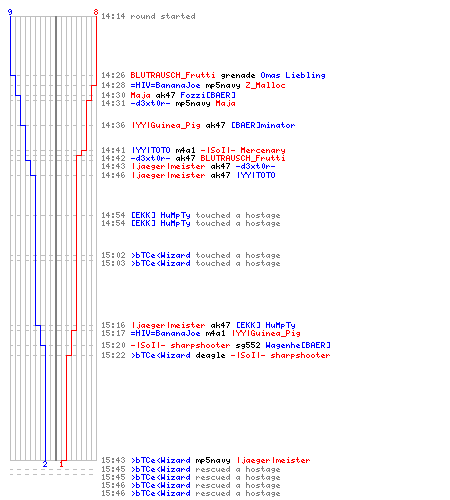Viewport: 450px width, 500px height.
Task: Open -|SoI|- sharpshooter at 15:22
Action: point(280,355)
